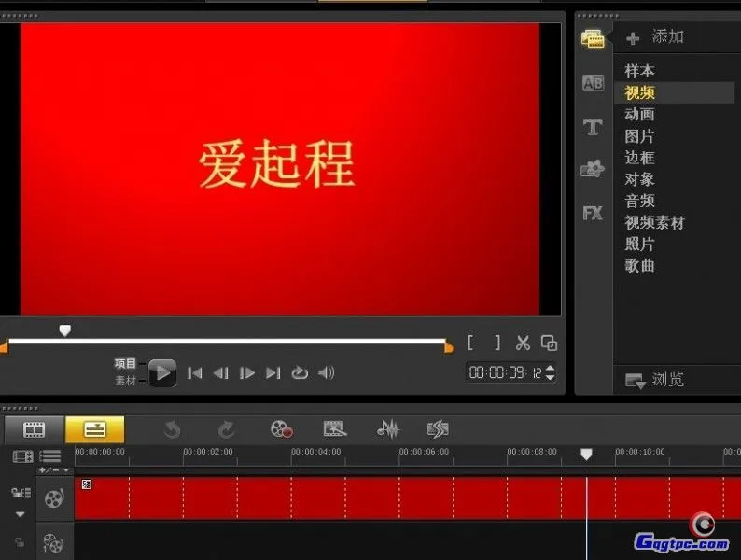This screenshot has height=560, width=741.
Task: Select the red clip on video track
Action: coord(408,498)
